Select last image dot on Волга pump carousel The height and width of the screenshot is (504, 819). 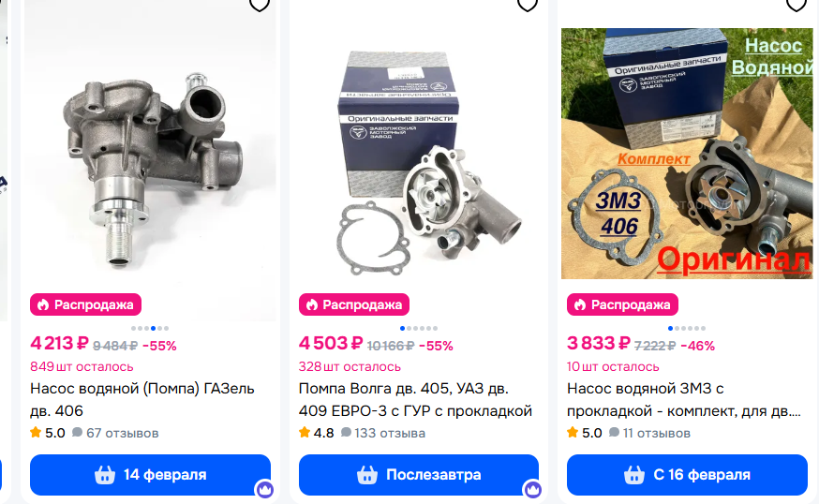[436, 329]
